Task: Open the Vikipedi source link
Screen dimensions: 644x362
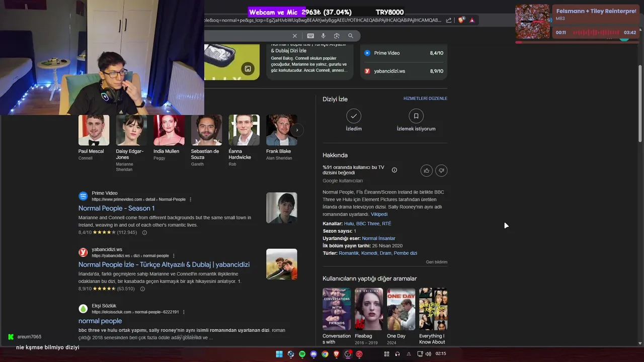Action: click(379, 214)
